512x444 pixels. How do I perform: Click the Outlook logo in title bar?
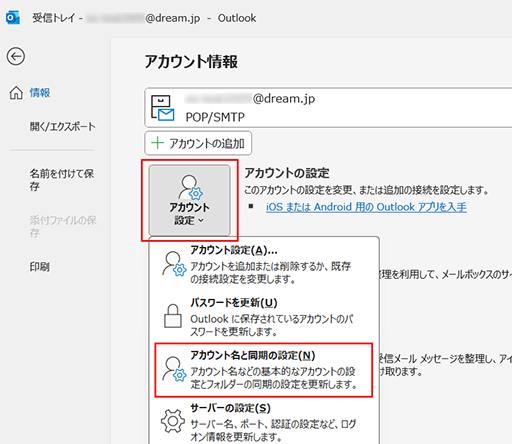(x=13, y=18)
